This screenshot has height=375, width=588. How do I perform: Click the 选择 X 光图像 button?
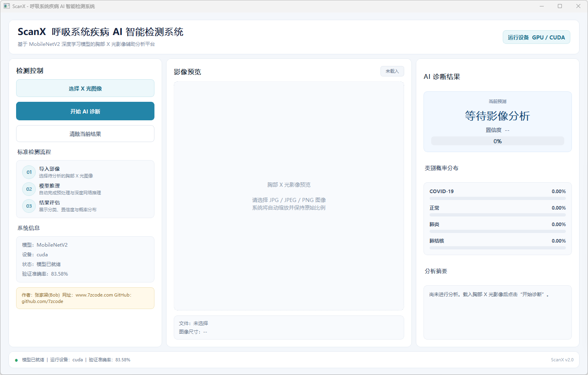(x=85, y=88)
